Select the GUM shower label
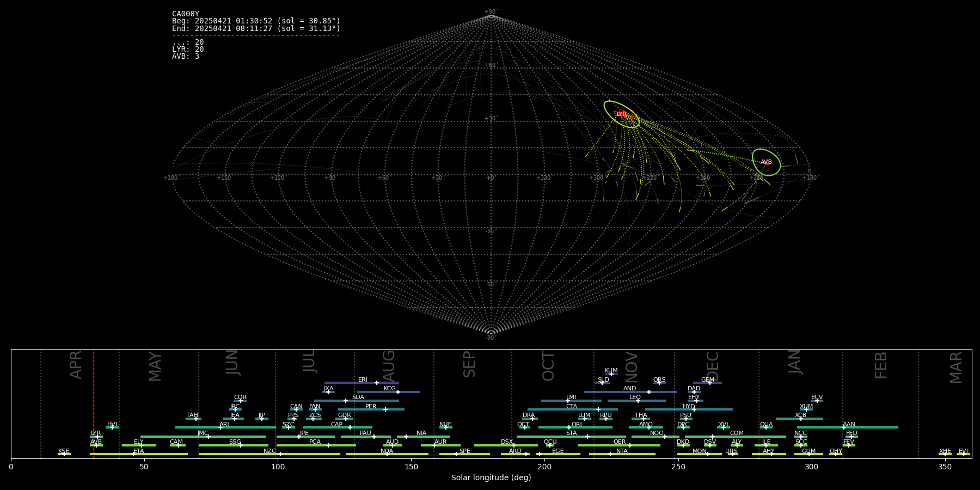The height and width of the screenshot is (490, 980). [x=808, y=451]
